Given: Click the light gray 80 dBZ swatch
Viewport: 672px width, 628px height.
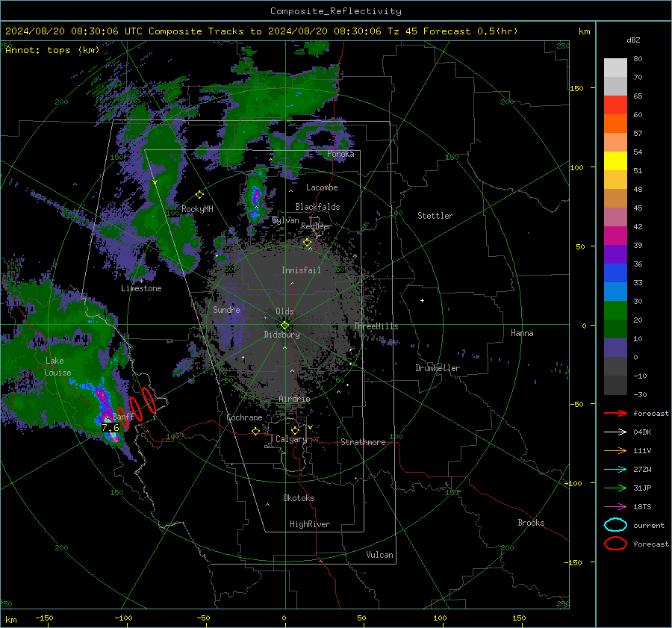Looking at the screenshot, I should [615, 67].
